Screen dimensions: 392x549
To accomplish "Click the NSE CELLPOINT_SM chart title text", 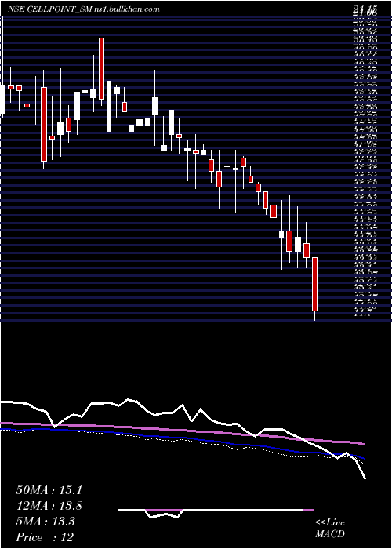I will (84, 9).
